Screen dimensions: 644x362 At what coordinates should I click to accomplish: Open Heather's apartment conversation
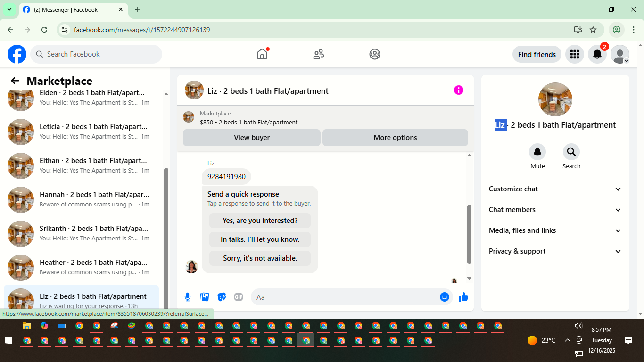[x=81, y=267]
